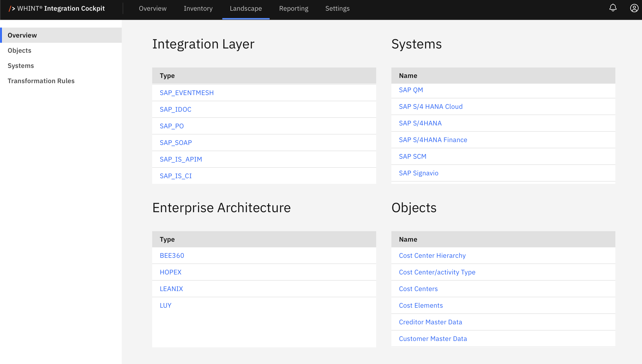Viewport: 642px width, 364px height.
Task: Open the BEE360 architecture type
Action: point(172,255)
